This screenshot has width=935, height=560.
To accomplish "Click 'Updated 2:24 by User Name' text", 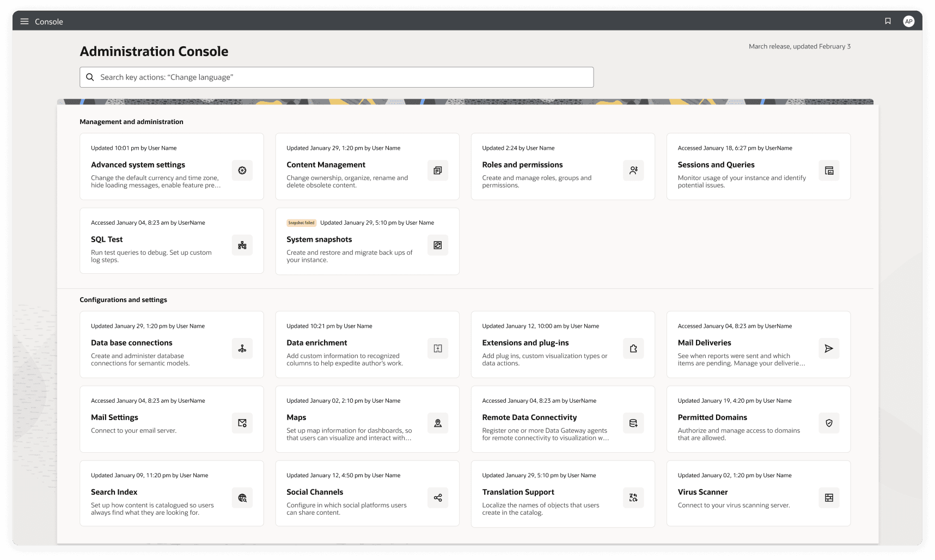I will [x=518, y=148].
